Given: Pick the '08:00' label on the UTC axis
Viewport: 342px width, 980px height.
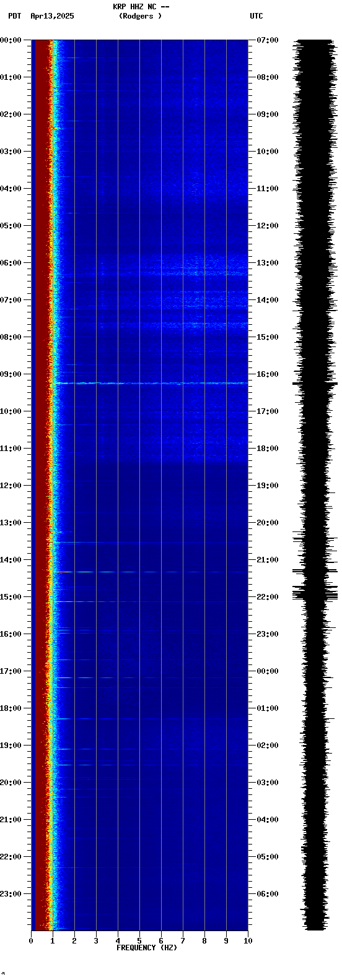Looking at the screenshot, I should [268, 77].
